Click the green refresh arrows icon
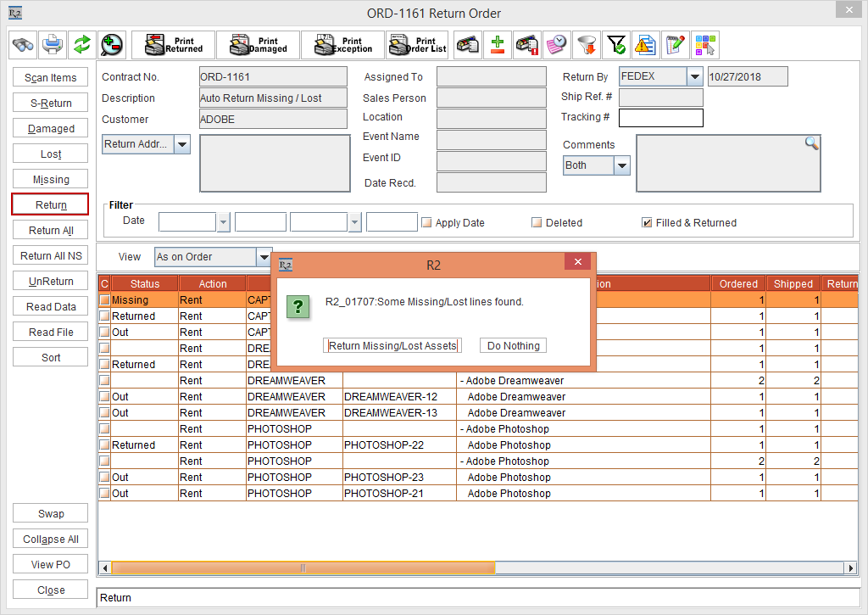This screenshot has height=615, width=868. pyautogui.click(x=81, y=44)
